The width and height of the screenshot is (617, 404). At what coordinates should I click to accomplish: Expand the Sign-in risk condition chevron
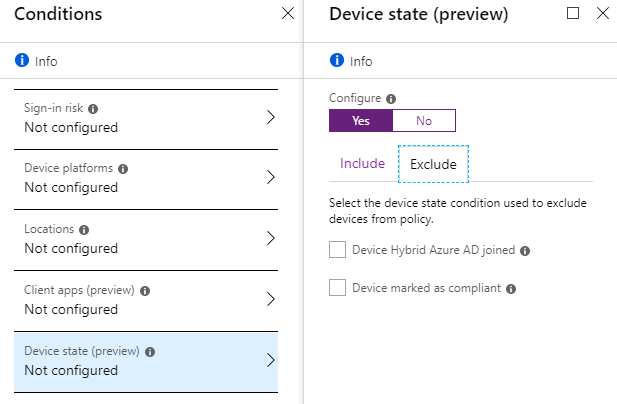[270, 117]
